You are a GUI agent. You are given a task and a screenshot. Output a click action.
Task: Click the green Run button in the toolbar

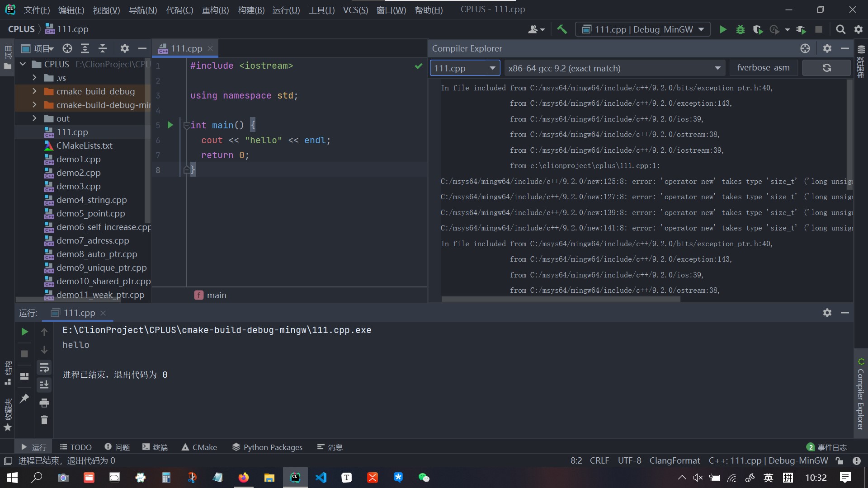(x=723, y=29)
